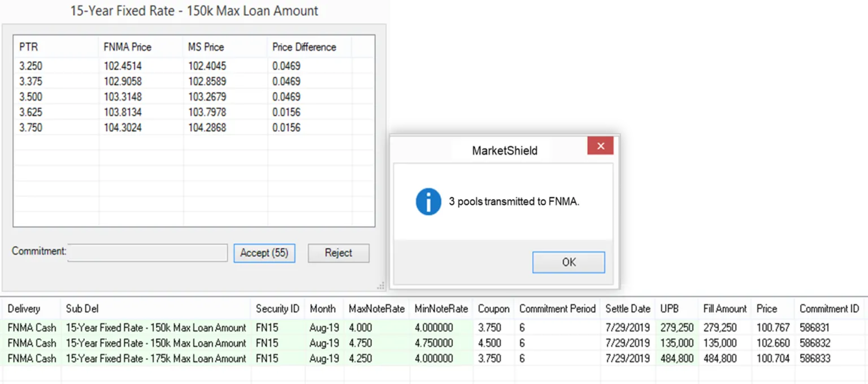Viewport: 868px width, 384px height.
Task: Click the Settle Date column header
Action: 628,309
